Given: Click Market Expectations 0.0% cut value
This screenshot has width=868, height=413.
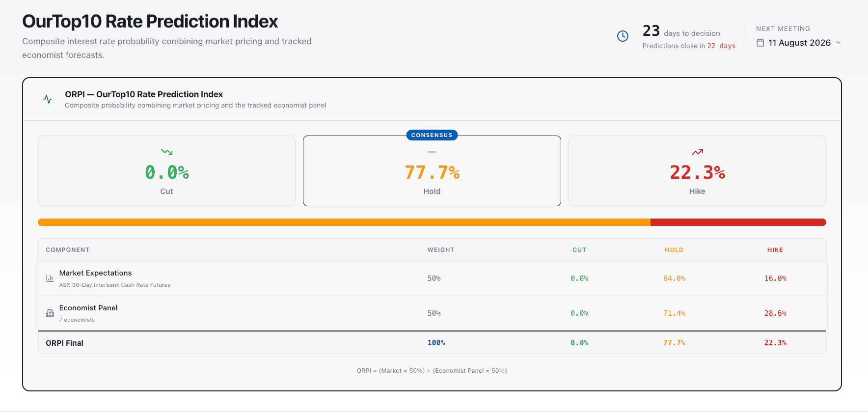Looking at the screenshot, I should coord(579,278).
